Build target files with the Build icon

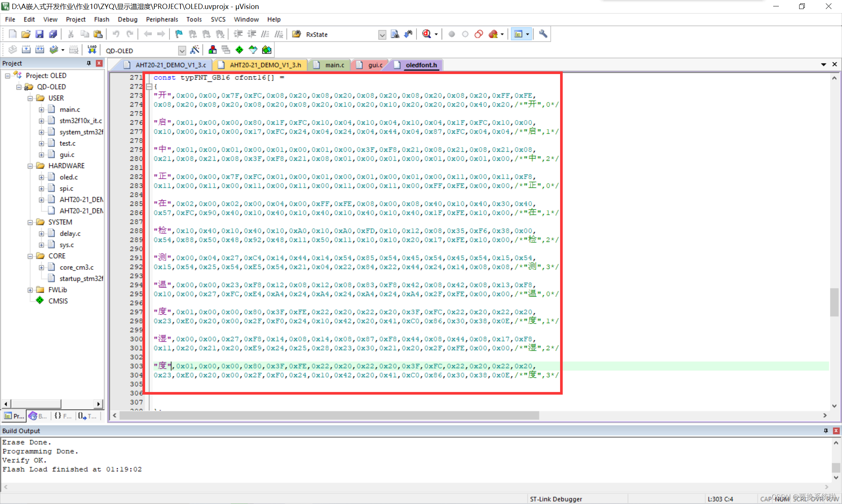pyautogui.click(x=26, y=50)
